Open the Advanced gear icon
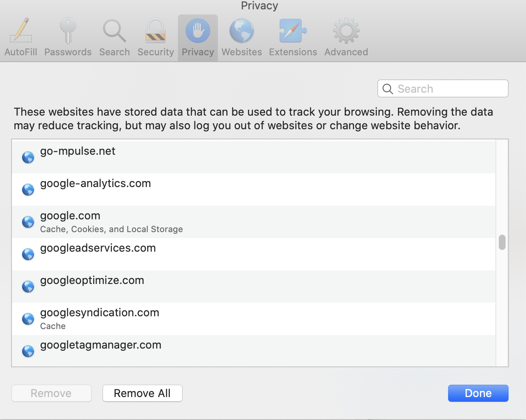This screenshot has width=526, height=420. tap(346, 31)
